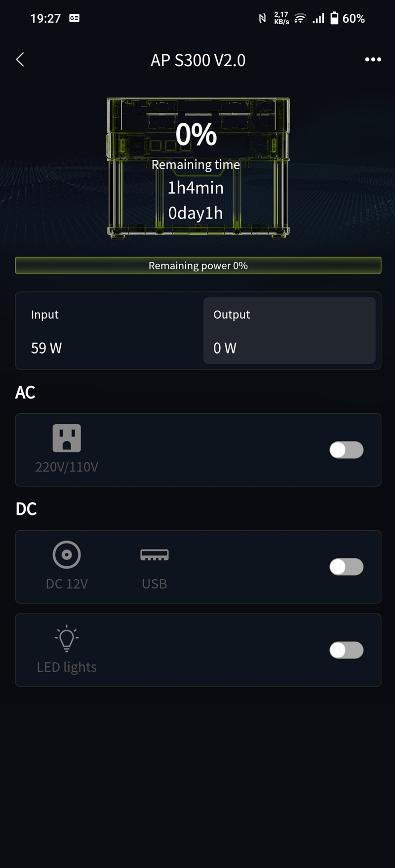Tap the cellular signal strength icon
Screen dimensions: 395x868
click(318, 18)
